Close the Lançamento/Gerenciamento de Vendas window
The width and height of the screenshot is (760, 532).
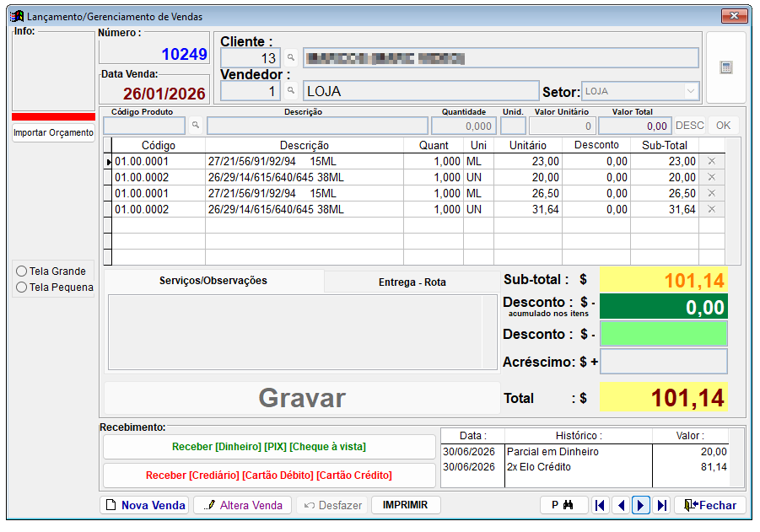(x=734, y=16)
